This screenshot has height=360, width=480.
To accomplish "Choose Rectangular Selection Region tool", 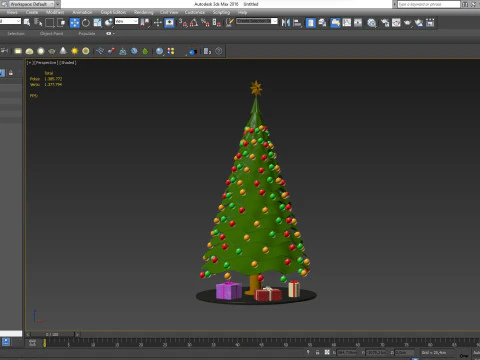I will coord(50,22).
